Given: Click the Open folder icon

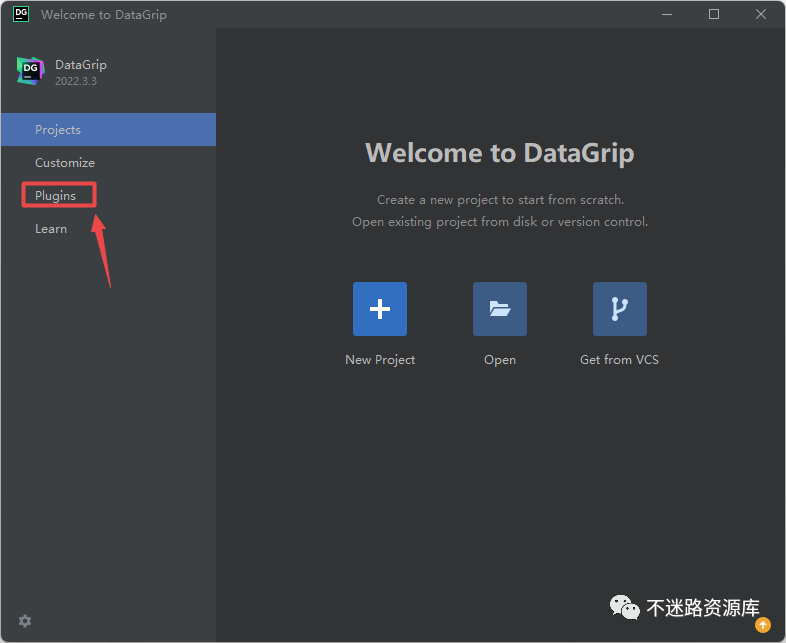Looking at the screenshot, I should tap(500, 309).
